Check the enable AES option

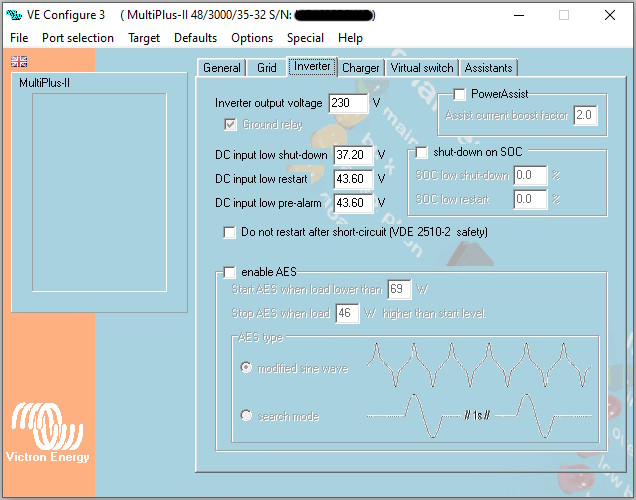pyautogui.click(x=230, y=272)
